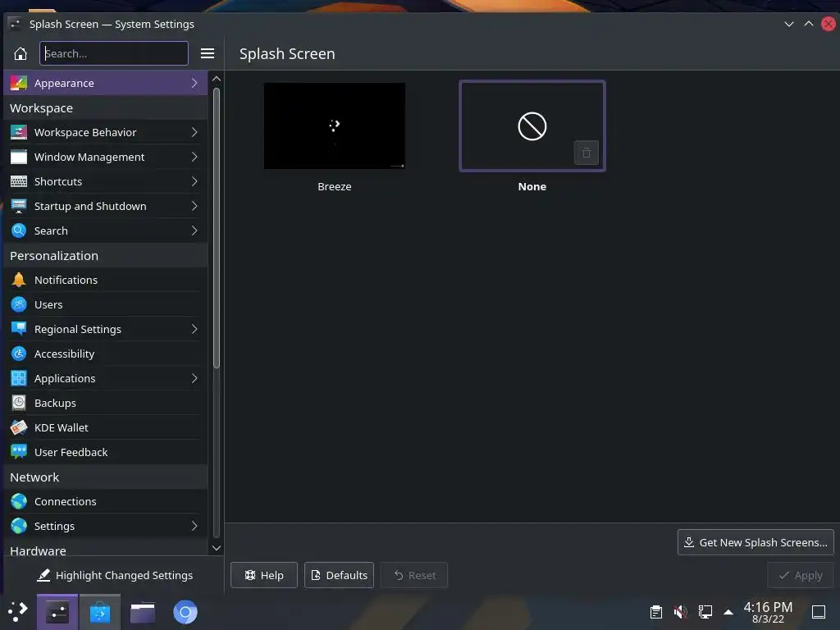Open the hamburger menu next to search
The image size is (840, 630).
tap(208, 53)
